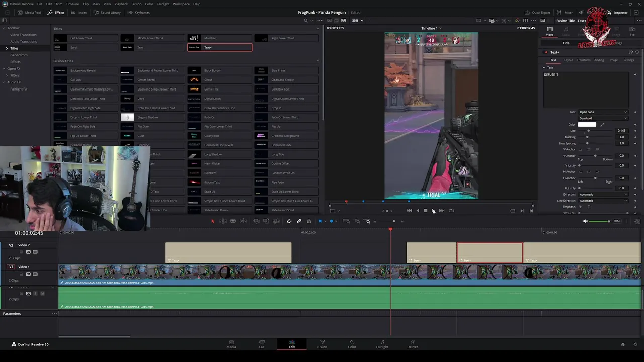The image size is (644, 362).
Task: Toggle the Effects panel button
Action: 56,13
